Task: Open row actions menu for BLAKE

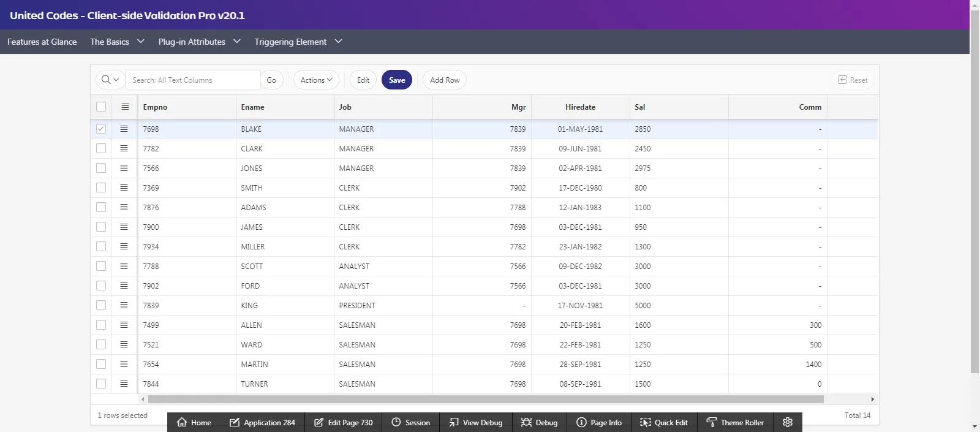Action: point(124,129)
